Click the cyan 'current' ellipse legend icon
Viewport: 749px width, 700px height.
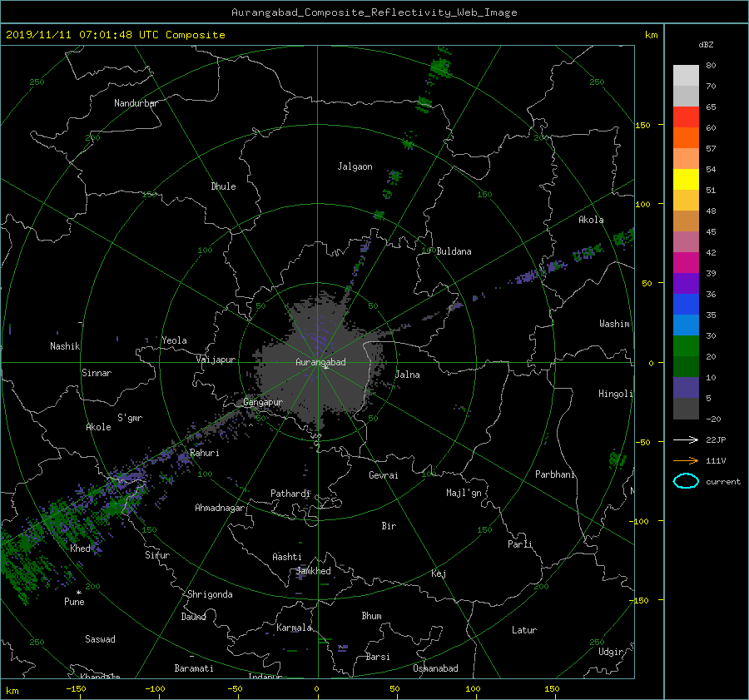[x=686, y=481]
